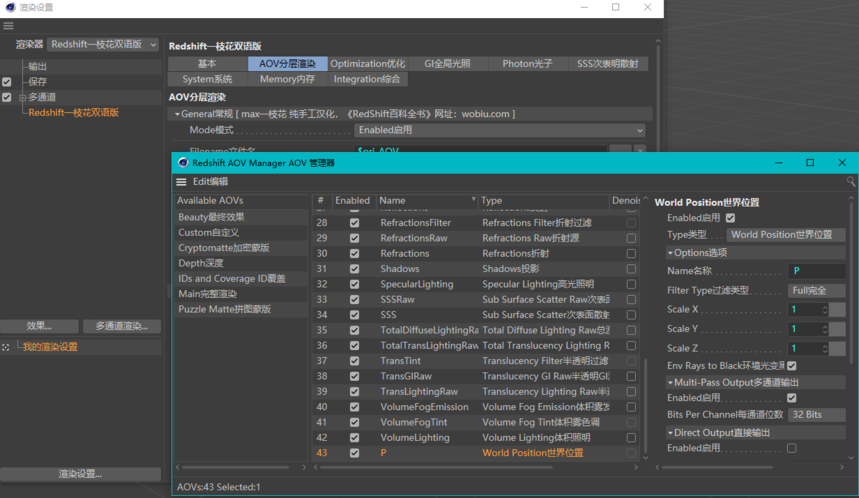Select 输出 in render settings tree
This screenshot has height=498, width=859.
pyautogui.click(x=37, y=67)
